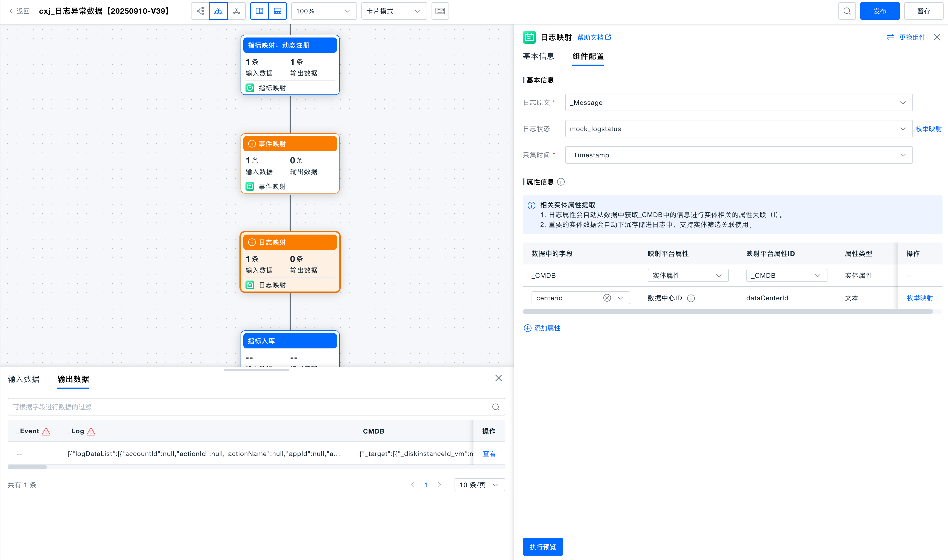Click the search magnifier in top toolbar
Image resolution: width=948 pixels, height=560 pixels.
coord(847,11)
